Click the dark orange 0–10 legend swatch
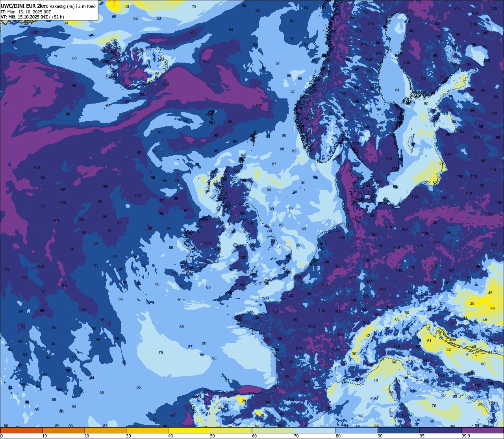The height and width of the screenshot is (439, 504). click(x=21, y=430)
